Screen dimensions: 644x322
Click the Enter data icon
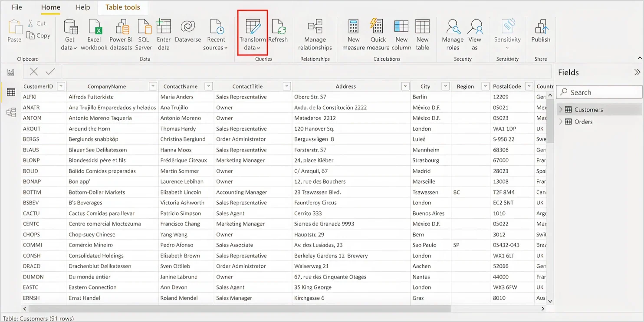[163, 26]
